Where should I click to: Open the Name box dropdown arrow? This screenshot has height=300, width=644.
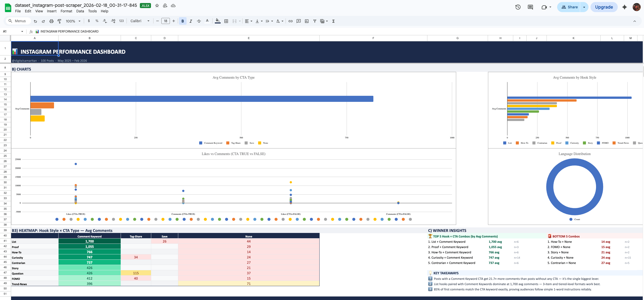[22, 32]
